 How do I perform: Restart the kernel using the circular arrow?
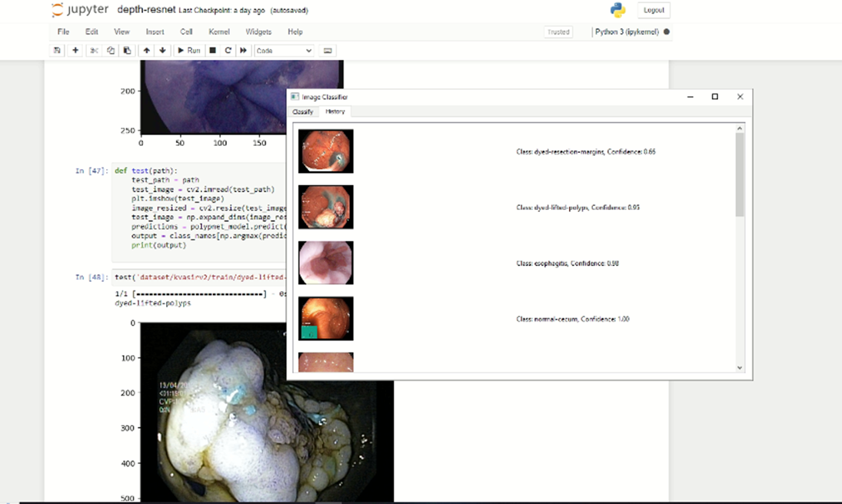pyautogui.click(x=228, y=51)
